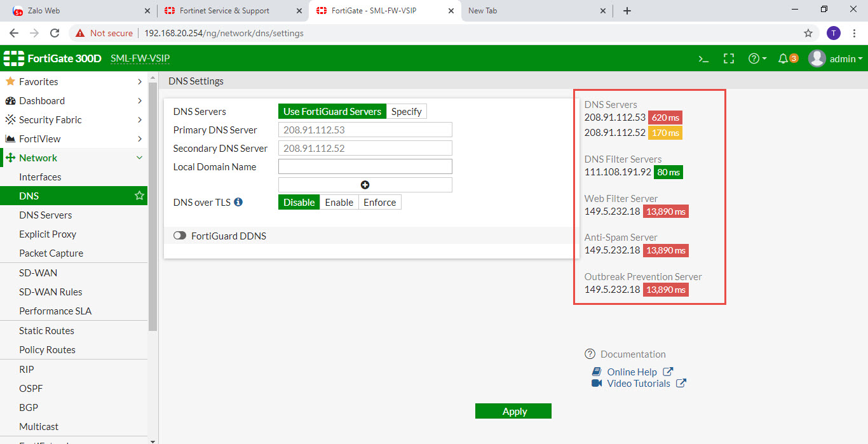Toggle full screen mode icon
This screenshot has width=868, height=444.
pyautogui.click(x=729, y=58)
